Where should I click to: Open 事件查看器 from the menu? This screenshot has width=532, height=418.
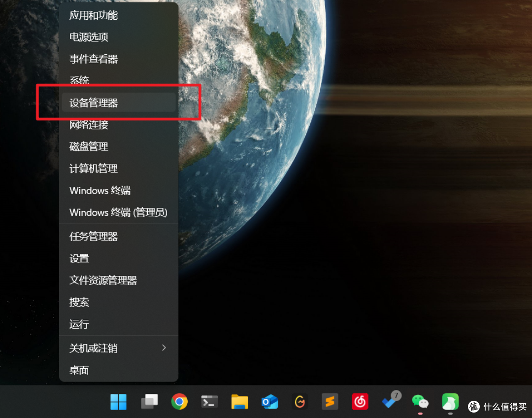(x=119, y=59)
